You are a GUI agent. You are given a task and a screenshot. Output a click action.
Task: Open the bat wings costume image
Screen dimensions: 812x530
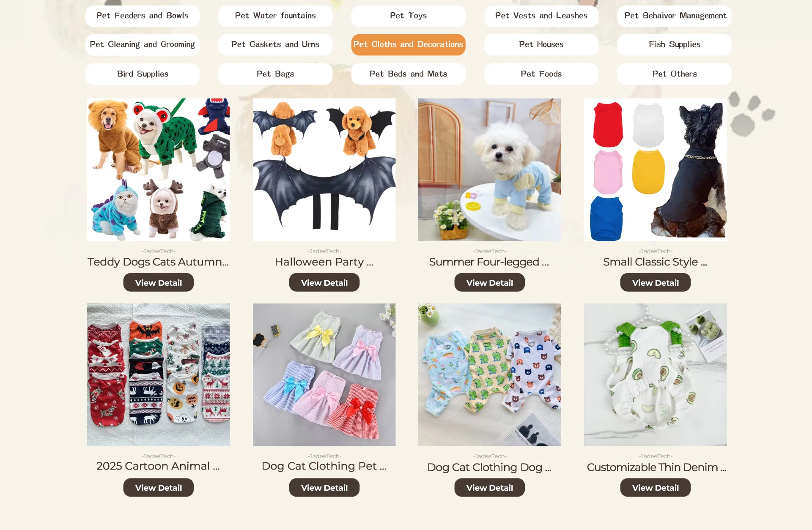coord(324,169)
